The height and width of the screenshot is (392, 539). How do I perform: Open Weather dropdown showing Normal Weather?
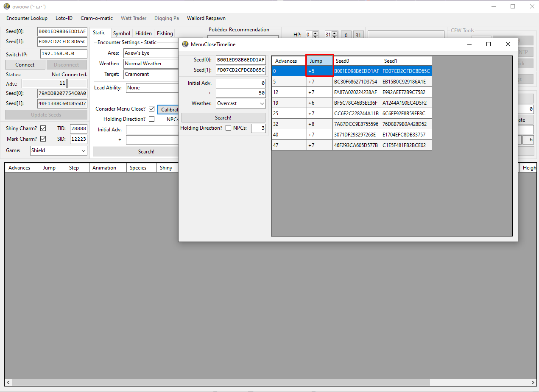click(151, 64)
